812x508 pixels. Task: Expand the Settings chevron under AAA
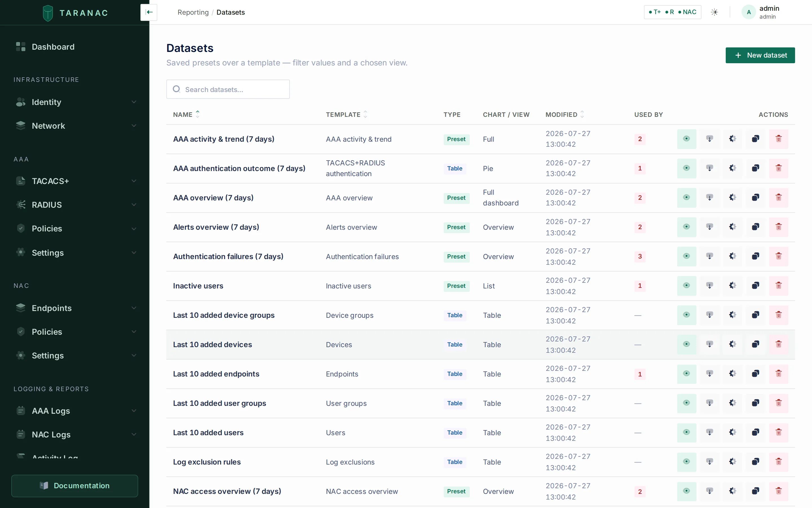[134, 253]
